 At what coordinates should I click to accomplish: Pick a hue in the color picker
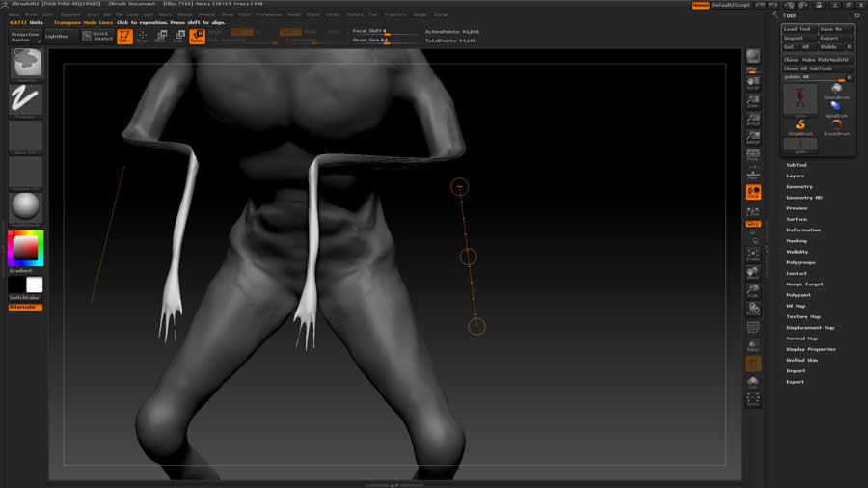click(25, 248)
